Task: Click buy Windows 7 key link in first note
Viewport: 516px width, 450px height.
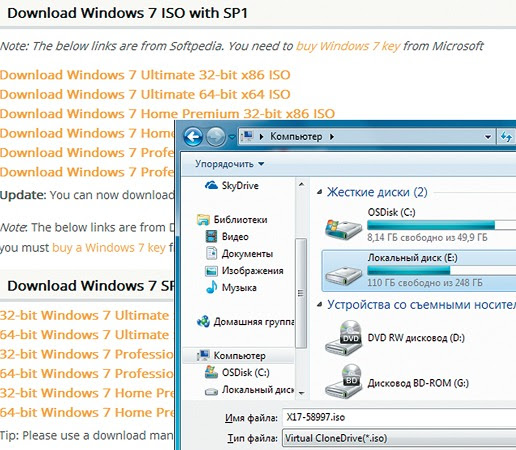Action: tap(348, 46)
